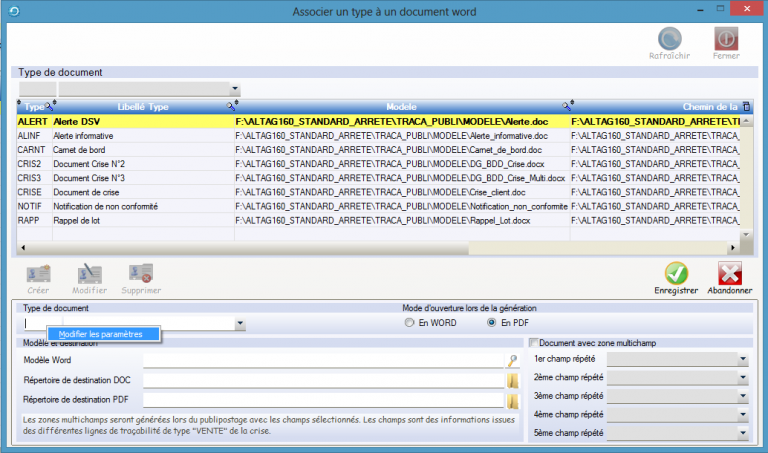Select the En PDF radio option
The image size is (768, 453).
491,323
